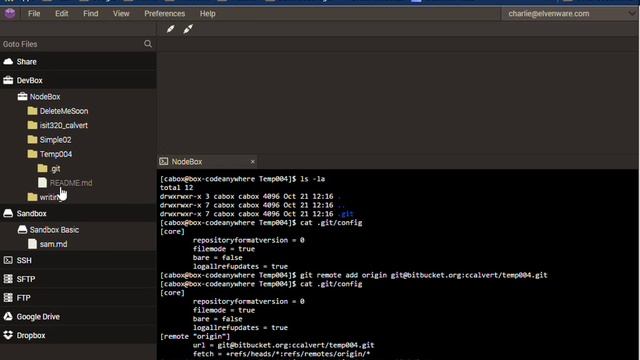Click the second pencil toolbar icon
This screenshot has height=360, width=640.
tap(188, 29)
